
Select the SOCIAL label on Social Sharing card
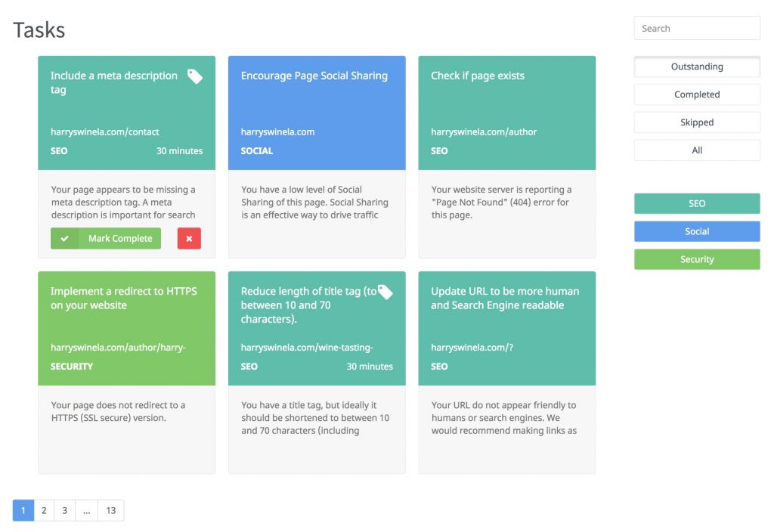[255, 151]
